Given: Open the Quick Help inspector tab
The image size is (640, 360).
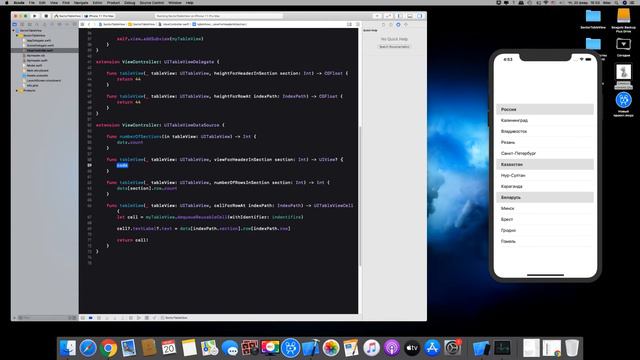Looking at the screenshot, I should click(x=398, y=24).
